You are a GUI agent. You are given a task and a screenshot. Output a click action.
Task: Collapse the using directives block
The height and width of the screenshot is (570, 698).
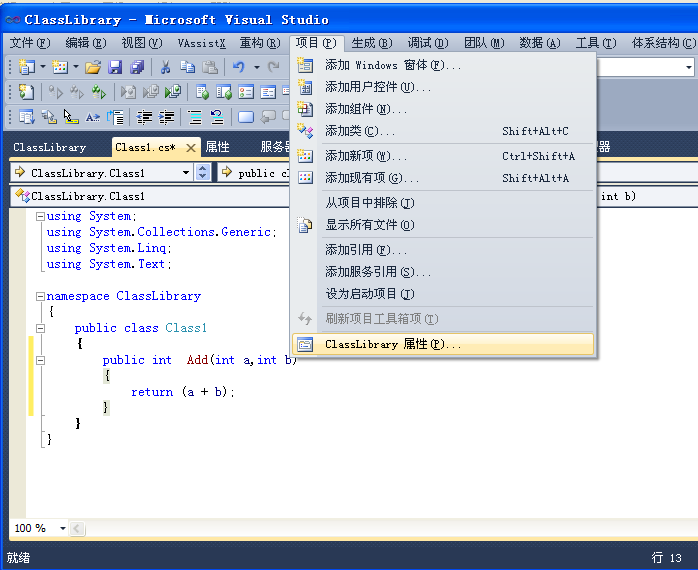[x=41, y=216]
